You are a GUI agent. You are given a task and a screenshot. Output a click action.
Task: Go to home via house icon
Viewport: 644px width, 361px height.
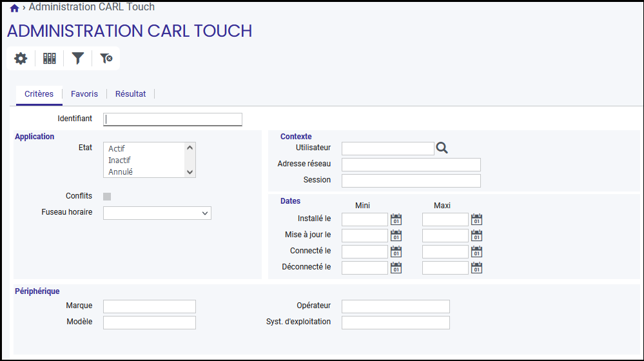pyautogui.click(x=14, y=8)
